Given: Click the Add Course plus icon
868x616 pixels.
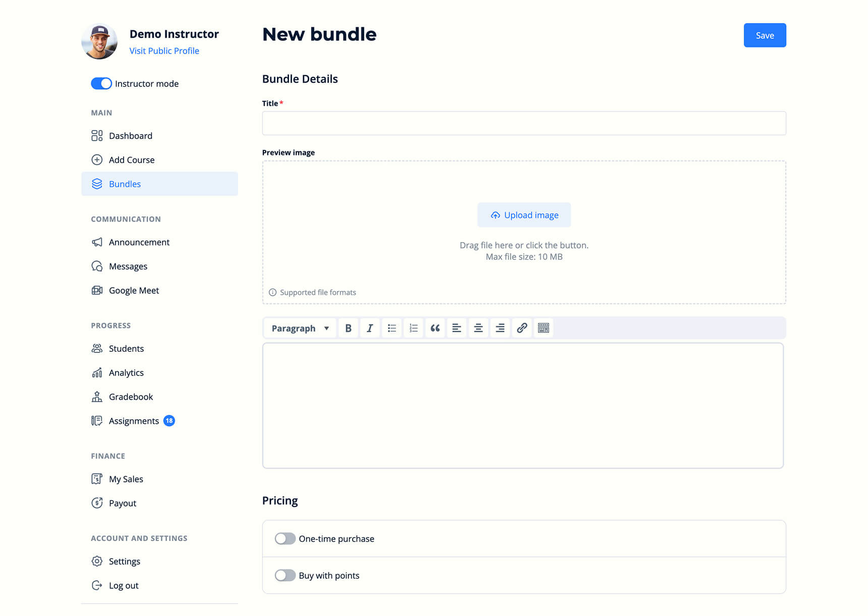Looking at the screenshot, I should click(x=97, y=160).
